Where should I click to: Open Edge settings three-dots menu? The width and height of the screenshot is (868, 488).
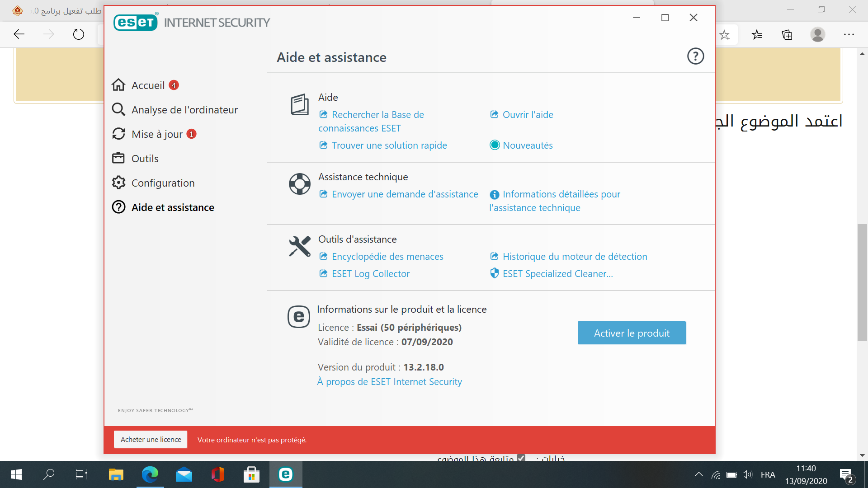click(849, 35)
